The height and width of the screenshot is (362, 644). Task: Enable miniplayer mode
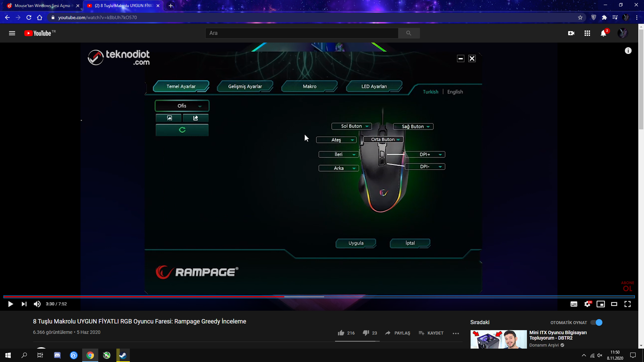click(600, 304)
